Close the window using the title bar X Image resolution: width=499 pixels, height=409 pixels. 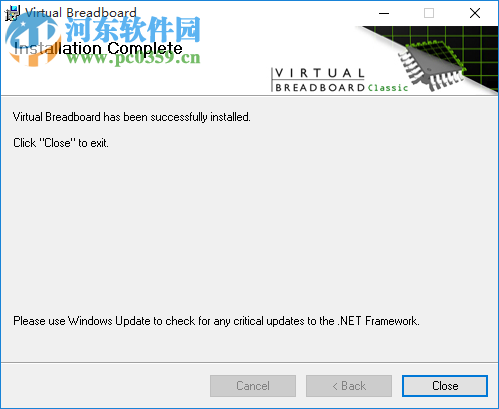coord(475,13)
